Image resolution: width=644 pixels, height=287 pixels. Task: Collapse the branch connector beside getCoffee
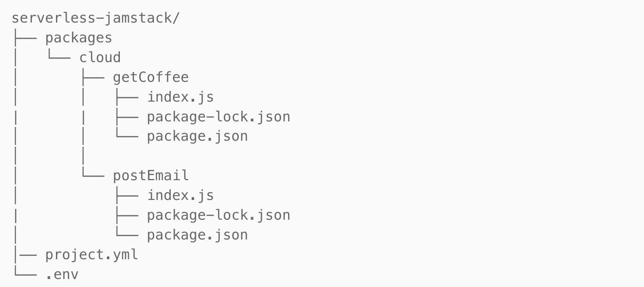coord(92,77)
